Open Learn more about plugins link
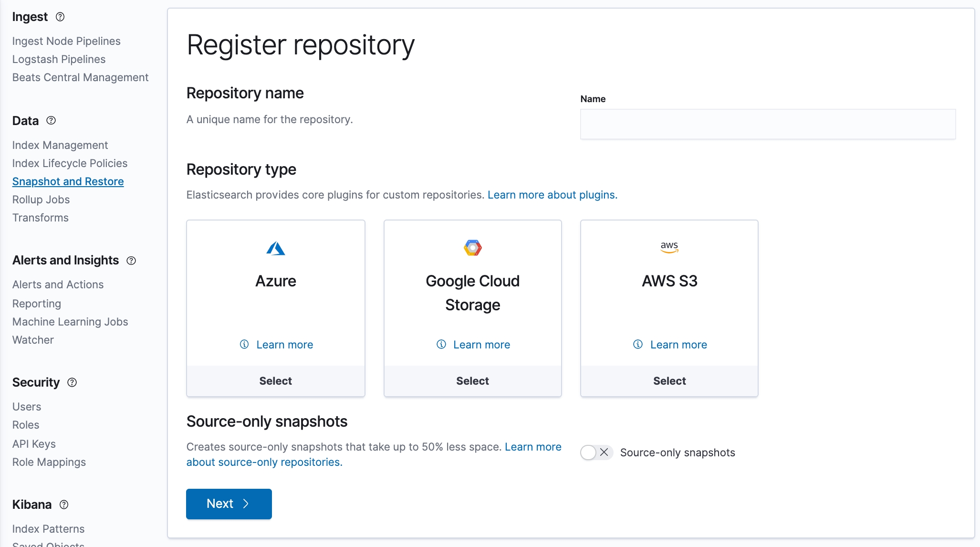Image resolution: width=980 pixels, height=547 pixels. (x=552, y=195)
